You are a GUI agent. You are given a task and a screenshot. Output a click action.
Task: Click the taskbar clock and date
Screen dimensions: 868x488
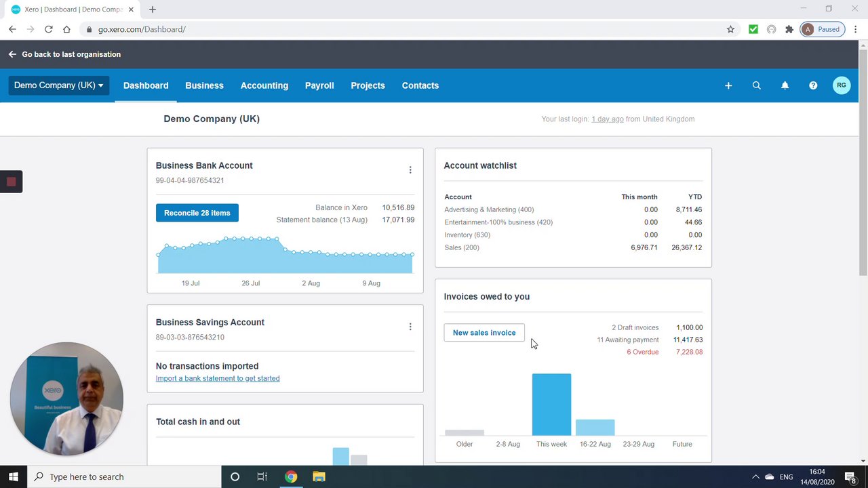click(x=817, y=476)
